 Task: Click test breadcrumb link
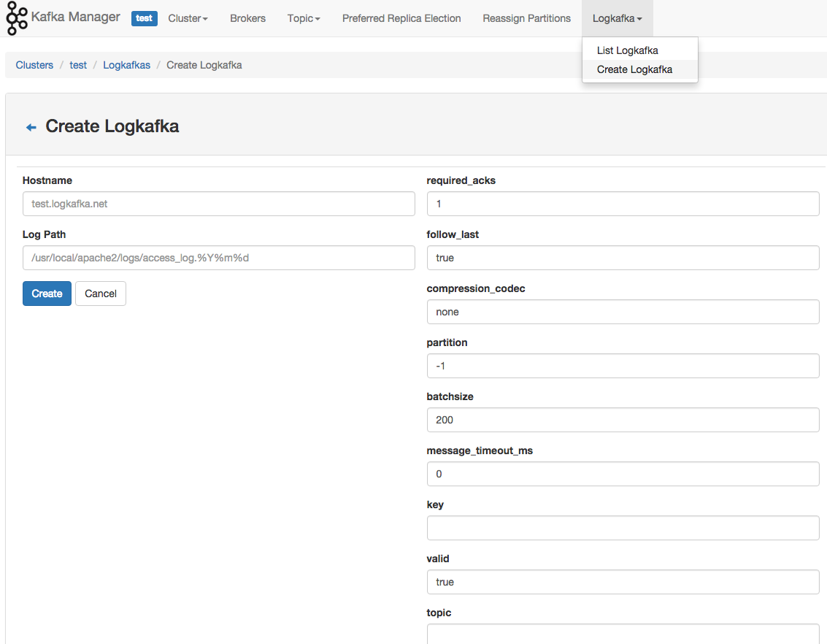pos(78,66)
